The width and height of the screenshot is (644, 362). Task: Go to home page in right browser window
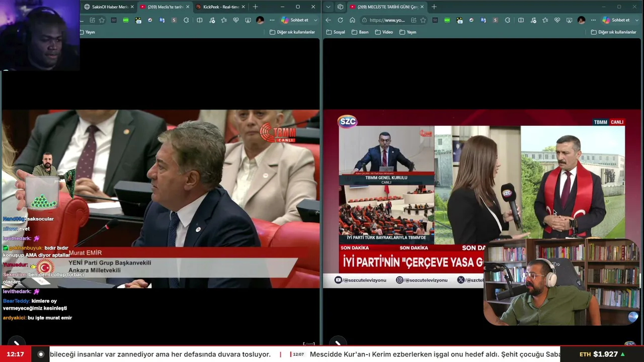(352, 20)
